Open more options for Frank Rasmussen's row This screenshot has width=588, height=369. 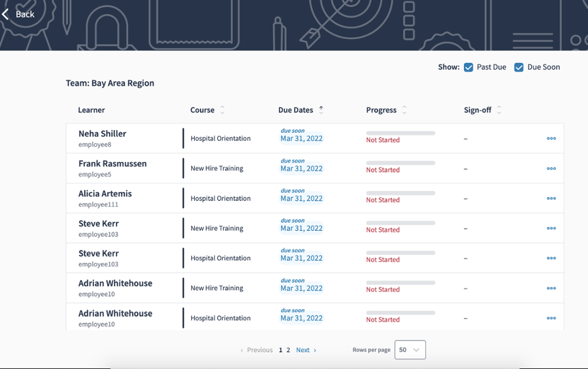point(551,169)
